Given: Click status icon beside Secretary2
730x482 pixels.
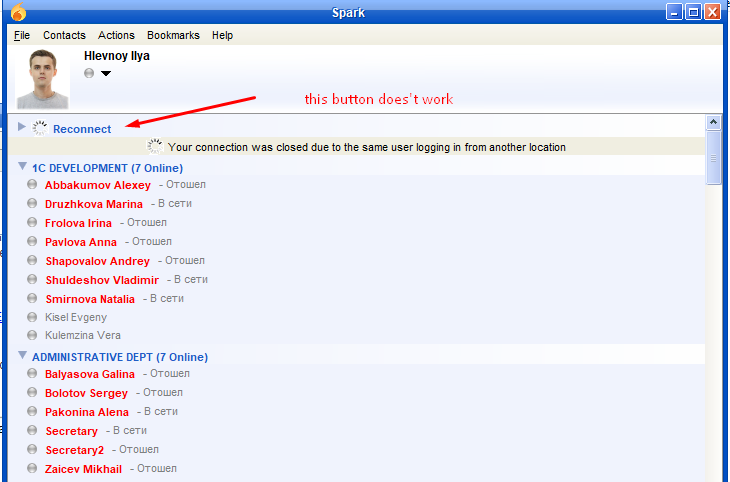Looking at the screenshot, I should click(x=32, y=449).
